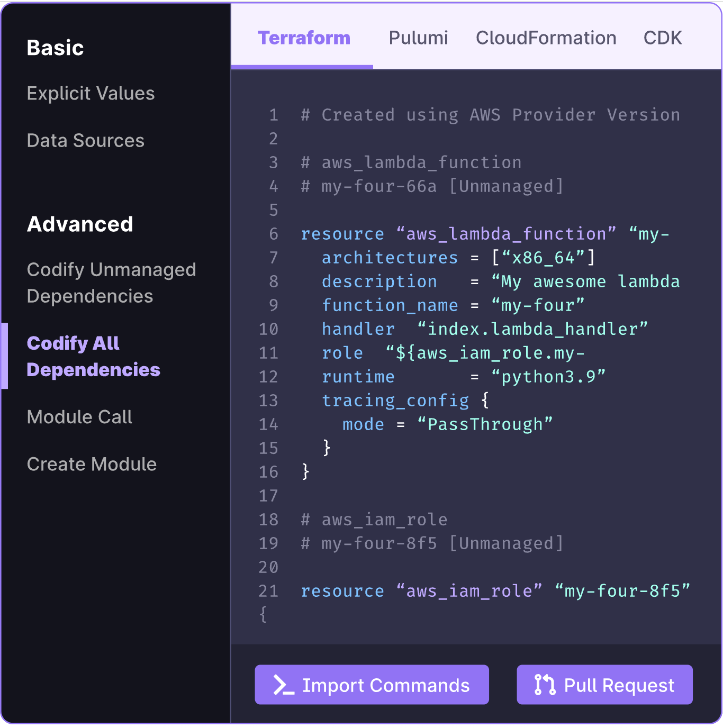
Task: Click the resource "aws_lambda_function" line
Action: (485, 234)
